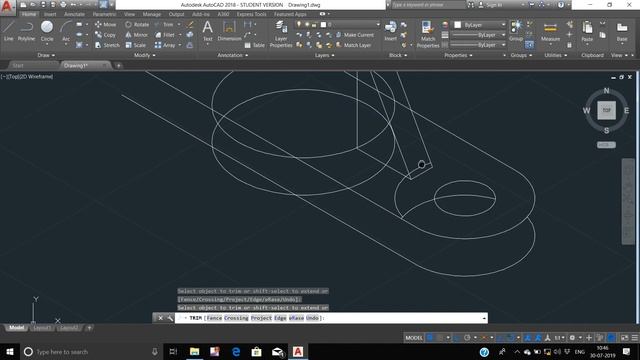
Task: Expand the Properties panel
Action: [458, 55]
